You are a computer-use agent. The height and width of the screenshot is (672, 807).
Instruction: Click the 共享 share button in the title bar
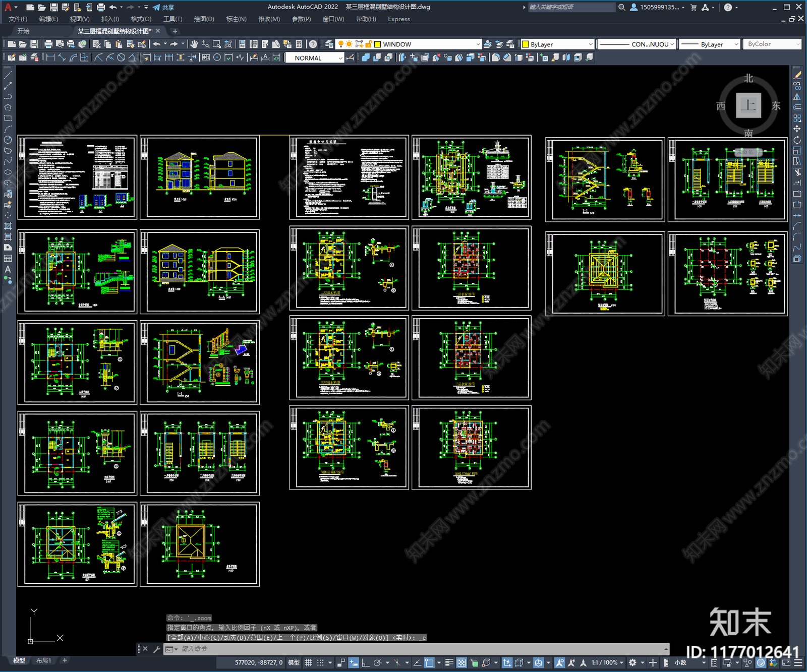(163, 7)
